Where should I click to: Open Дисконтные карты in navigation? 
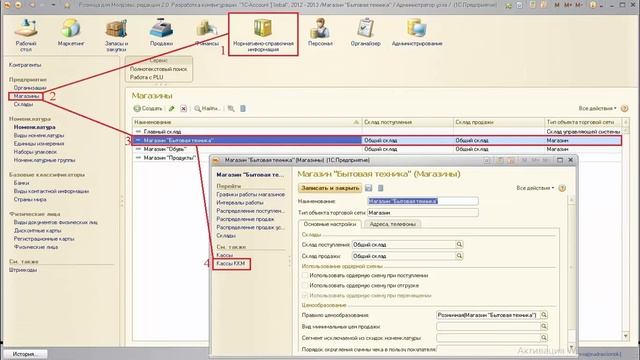(37, 231)
